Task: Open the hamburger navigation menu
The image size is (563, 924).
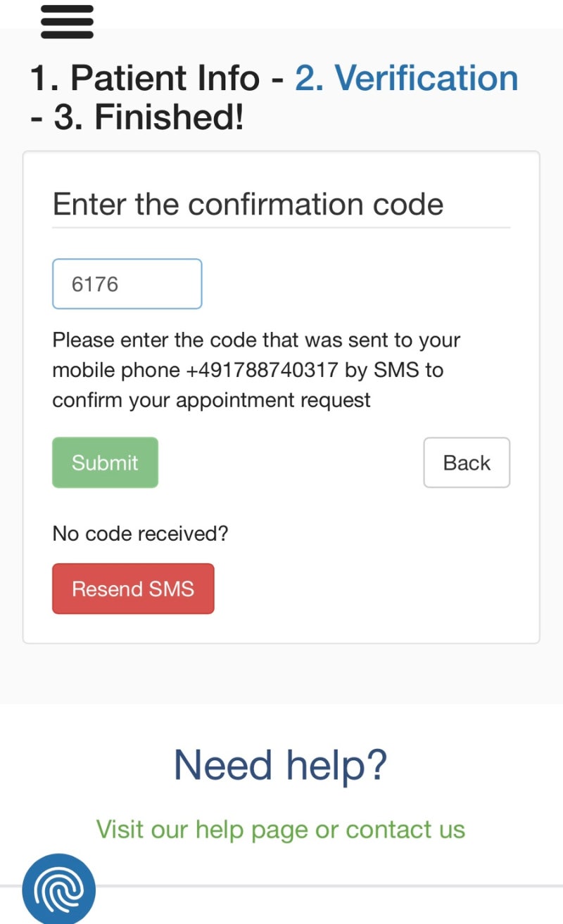Action: [x=67, y=21]
